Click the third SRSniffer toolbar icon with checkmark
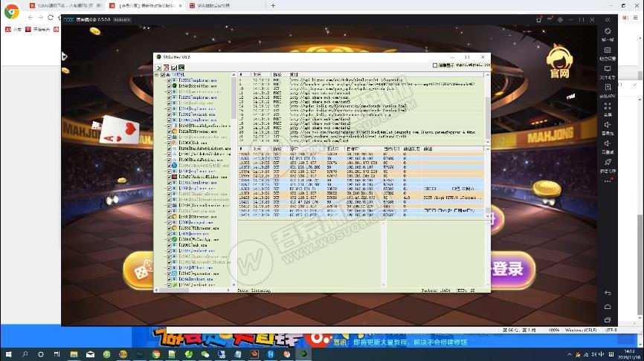644x361 pixels. [x=174, y=68]
